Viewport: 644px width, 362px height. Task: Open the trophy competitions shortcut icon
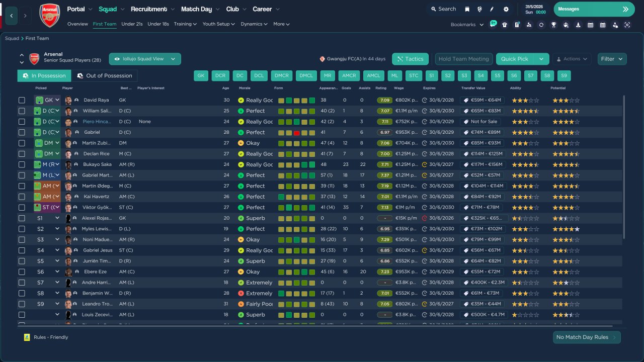click(553, 25)
